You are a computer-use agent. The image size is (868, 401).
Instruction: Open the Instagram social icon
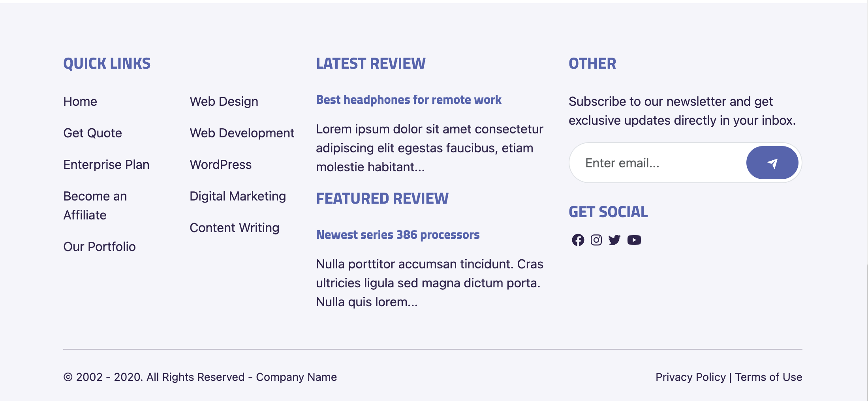[x=596, y=240]
